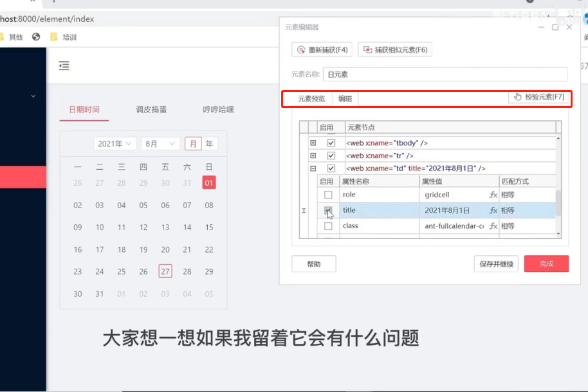
Task: Click the browser address bar URL
Action: (x=47, y=19)
